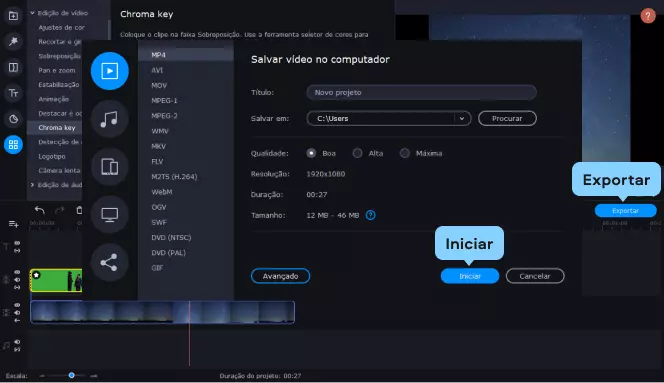Open the audio export music note icon
The height and width of the screenshot is (383, 664).
109,119
